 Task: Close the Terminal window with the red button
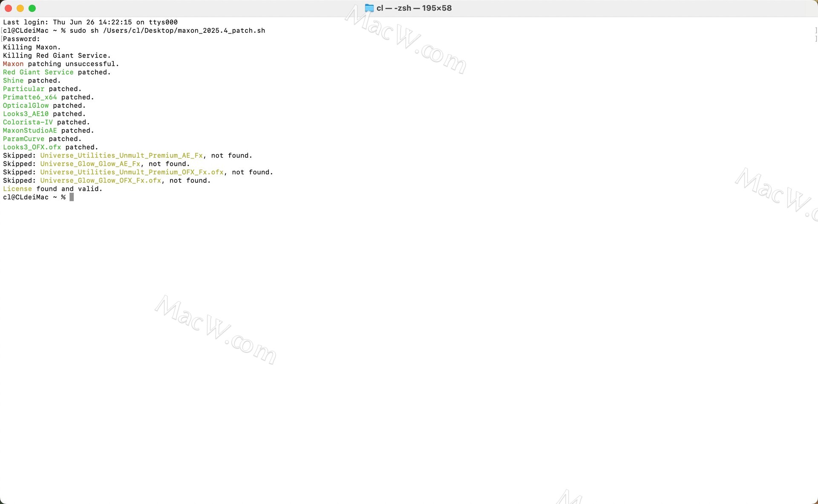click(8, 8)
